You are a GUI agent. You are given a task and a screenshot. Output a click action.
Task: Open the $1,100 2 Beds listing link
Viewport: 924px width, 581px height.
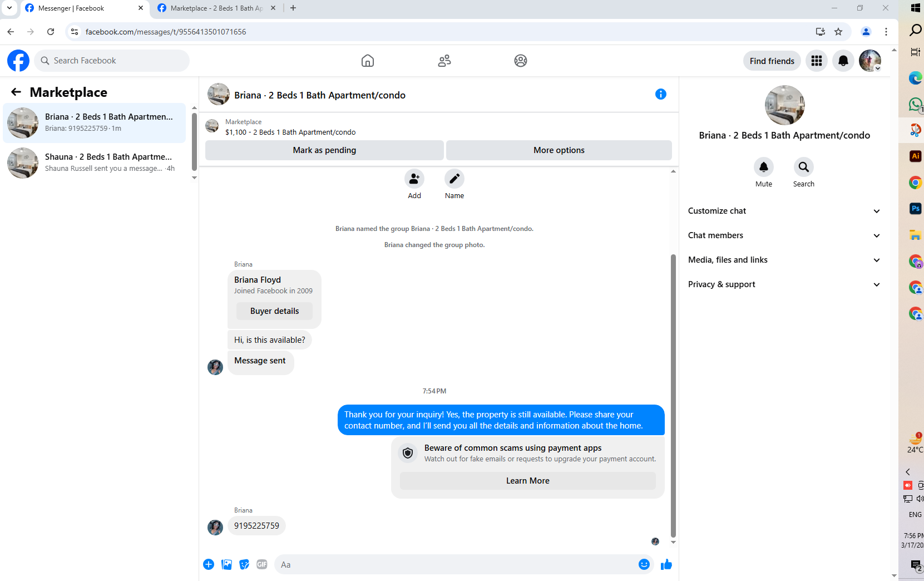[x=290, y=132]
